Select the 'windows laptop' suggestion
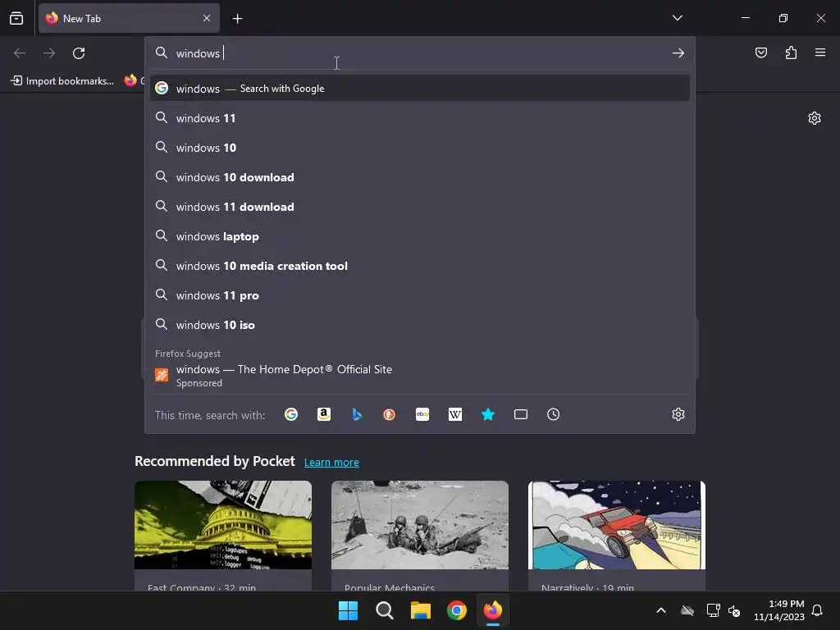The height and width of the screenshot is (630, 840). pyautogui.click(x=420, y=235)
